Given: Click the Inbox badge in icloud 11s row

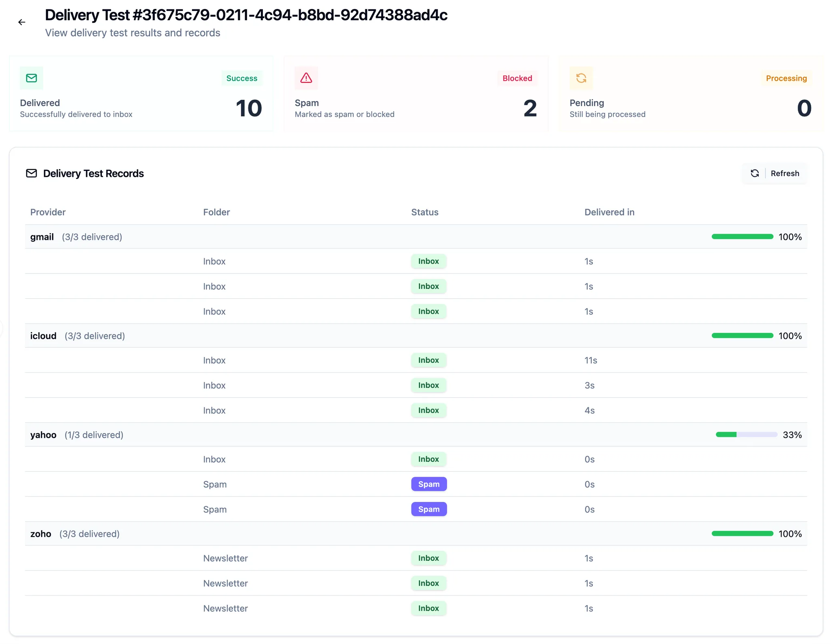Looking at the screenshot, I should pos(428,360).
